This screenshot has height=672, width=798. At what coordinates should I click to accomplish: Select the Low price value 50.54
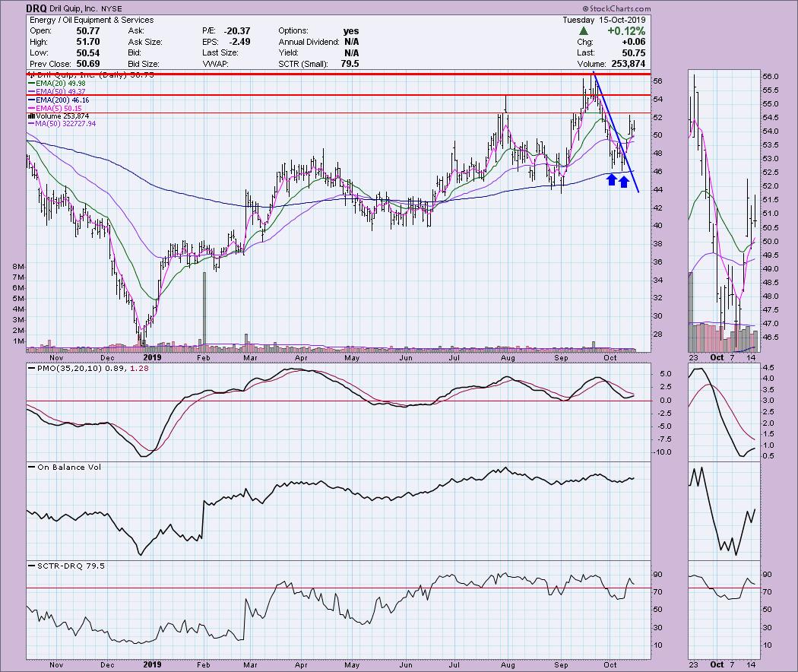[x=87, y=53]
